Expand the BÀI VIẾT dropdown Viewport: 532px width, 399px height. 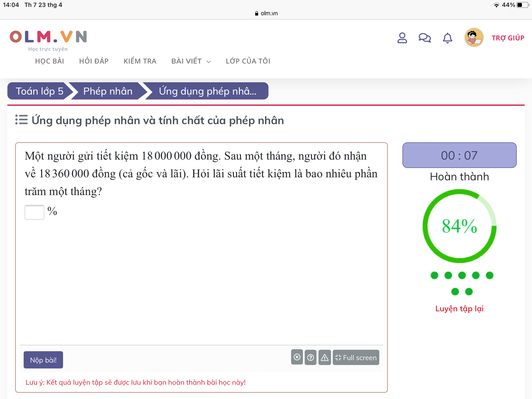(x=191, y=61)
